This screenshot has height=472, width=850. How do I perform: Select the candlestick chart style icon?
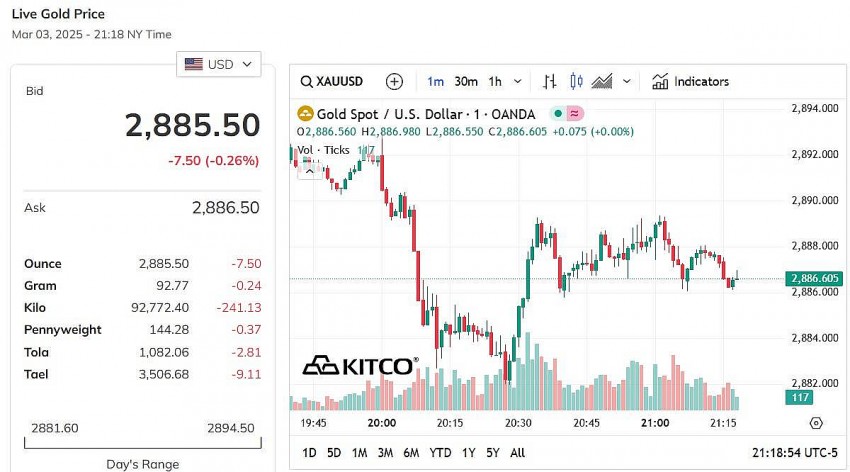[x=575, y=82]
